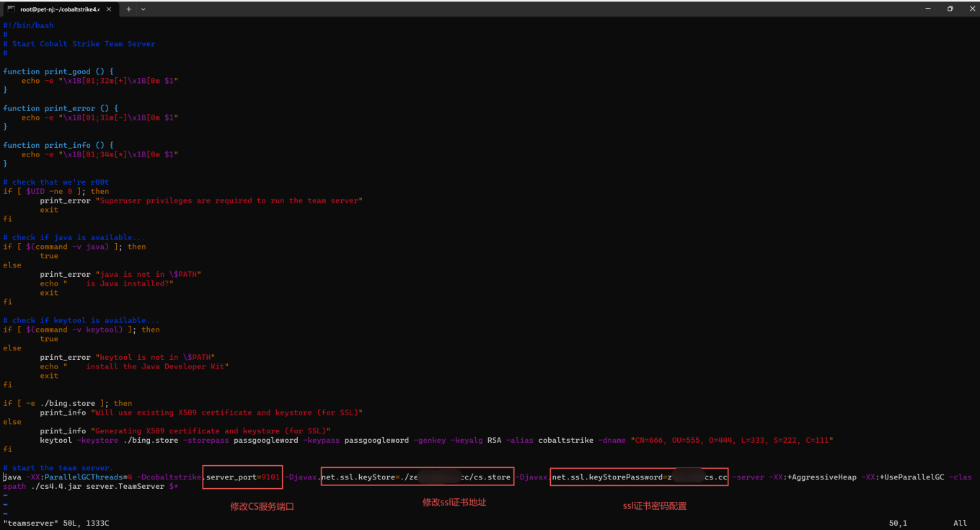The image size is (980, 530).
Task: Expand the new tab profile dropdown
Action: (x=143, y=9)
